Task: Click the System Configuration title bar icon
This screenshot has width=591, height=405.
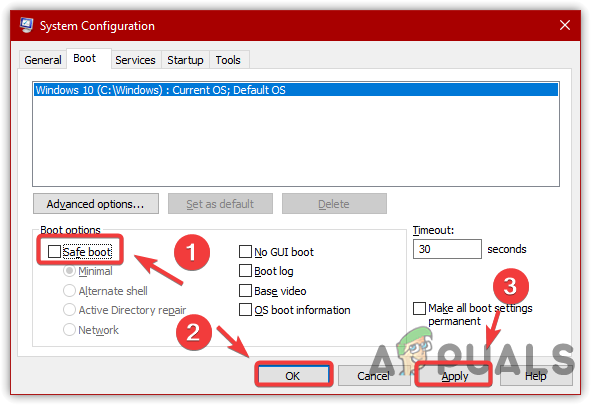Action: 26,25
